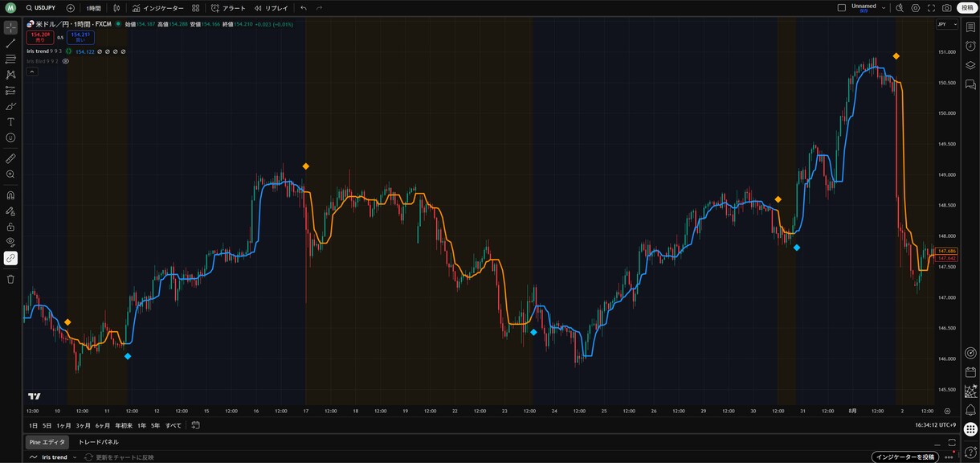Undo the last chart action
The image size is (980, 463).
pos(304,8)
